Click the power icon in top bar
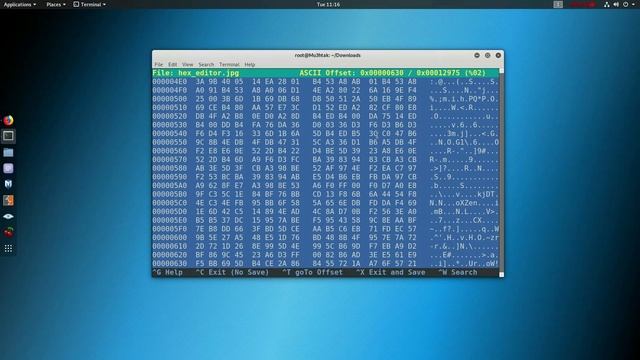The height and width of the screenshot is (360, 640). [626, 4]
